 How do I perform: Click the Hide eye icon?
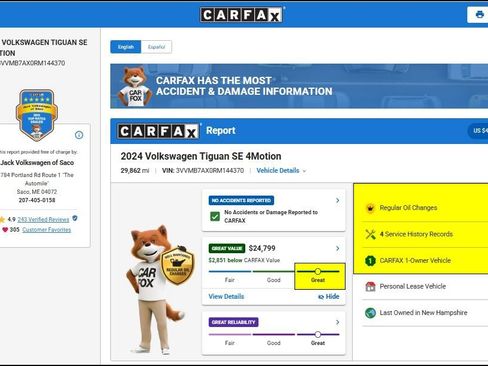tap(321, 297)
